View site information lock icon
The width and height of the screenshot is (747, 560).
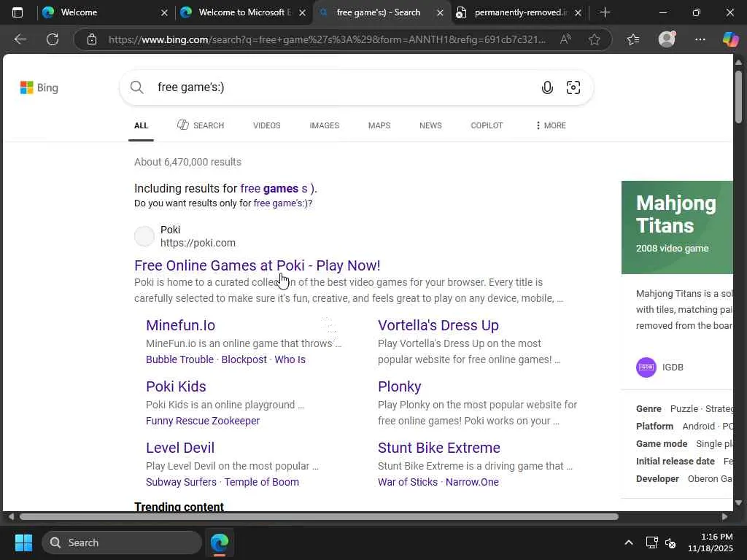click(x=92, y=39)
